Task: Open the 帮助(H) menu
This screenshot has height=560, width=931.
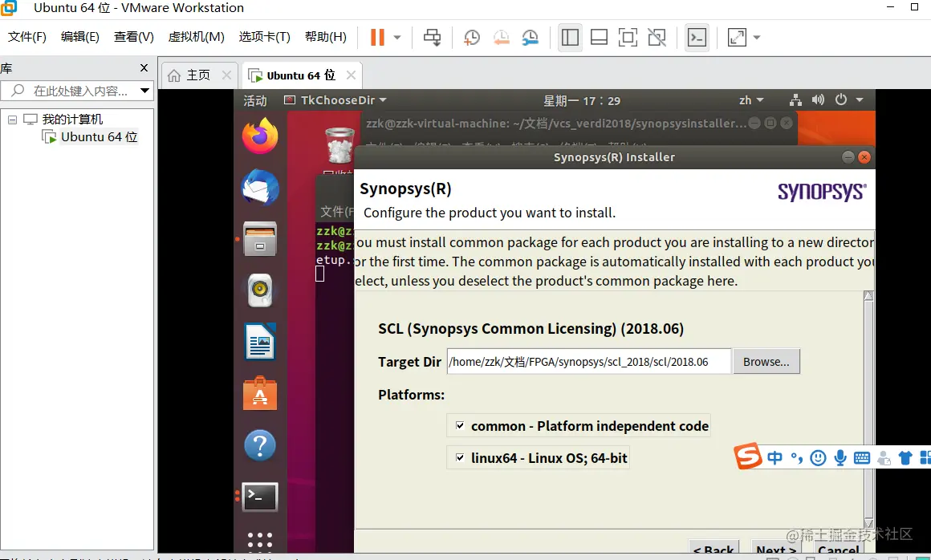Action: tap(325, 37)
